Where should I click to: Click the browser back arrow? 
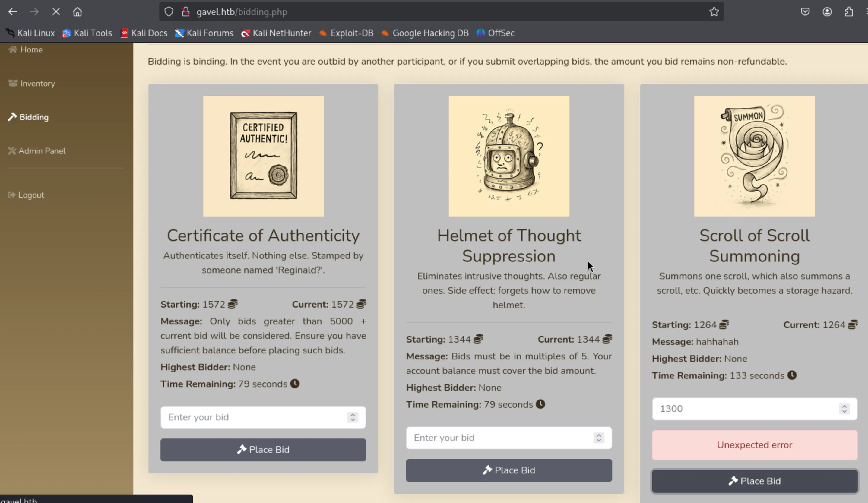tap(13, 12)
